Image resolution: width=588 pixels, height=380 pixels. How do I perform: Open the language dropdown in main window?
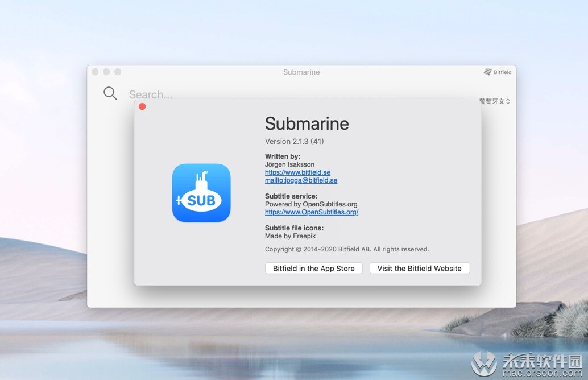point(495,101)
